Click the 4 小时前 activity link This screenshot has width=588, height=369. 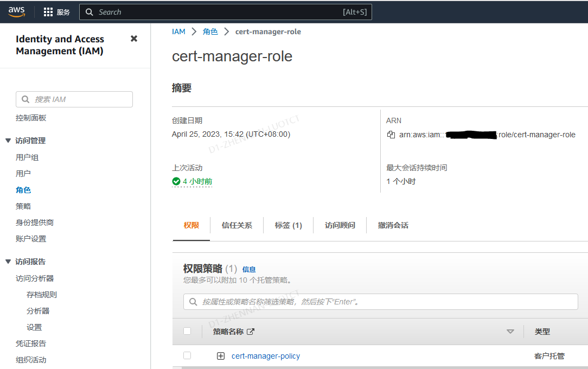point(195,181)
